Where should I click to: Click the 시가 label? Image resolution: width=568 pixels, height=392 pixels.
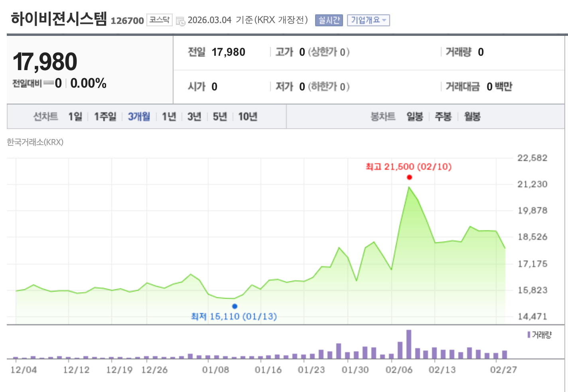(x=197, y=87)
